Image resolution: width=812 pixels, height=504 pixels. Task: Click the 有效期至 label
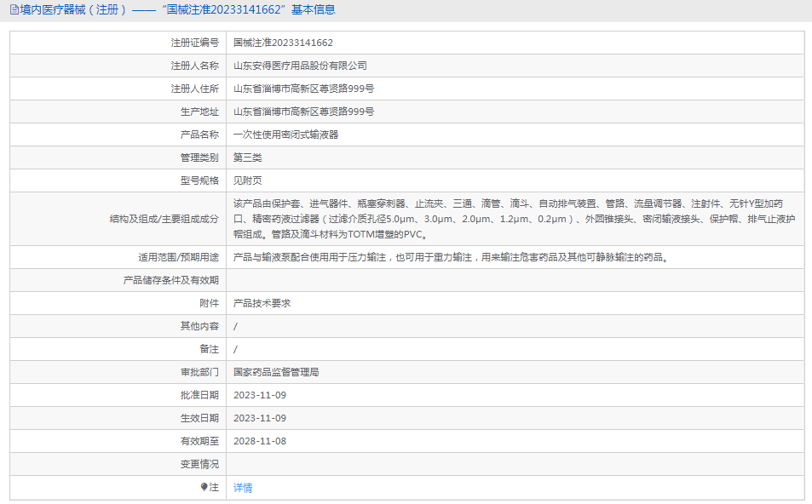click(199, 441)
